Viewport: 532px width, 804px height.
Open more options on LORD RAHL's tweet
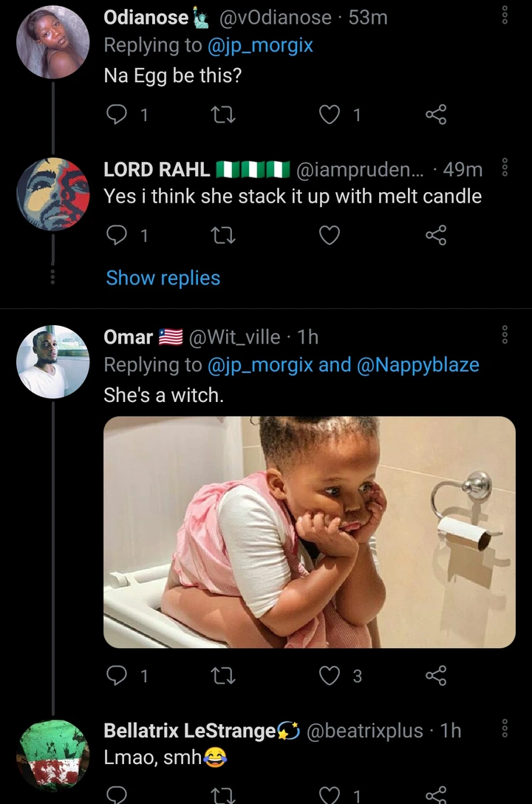pos(505,169)
